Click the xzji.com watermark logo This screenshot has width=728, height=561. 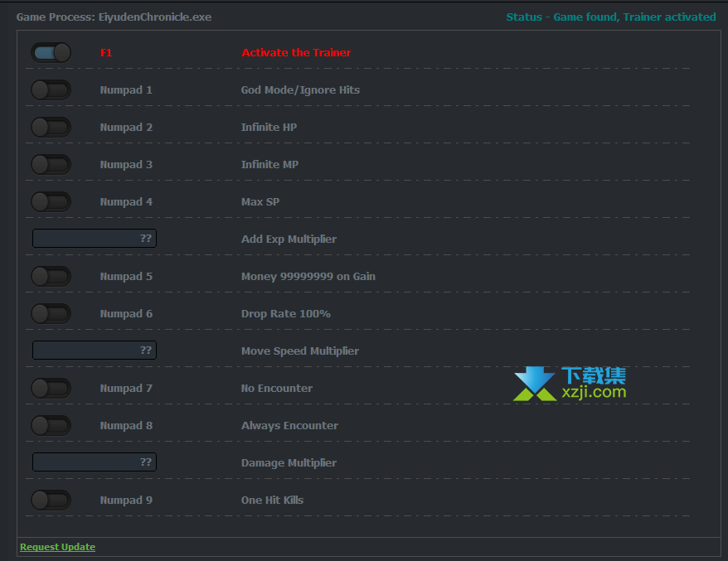click(x=570, y=384)
